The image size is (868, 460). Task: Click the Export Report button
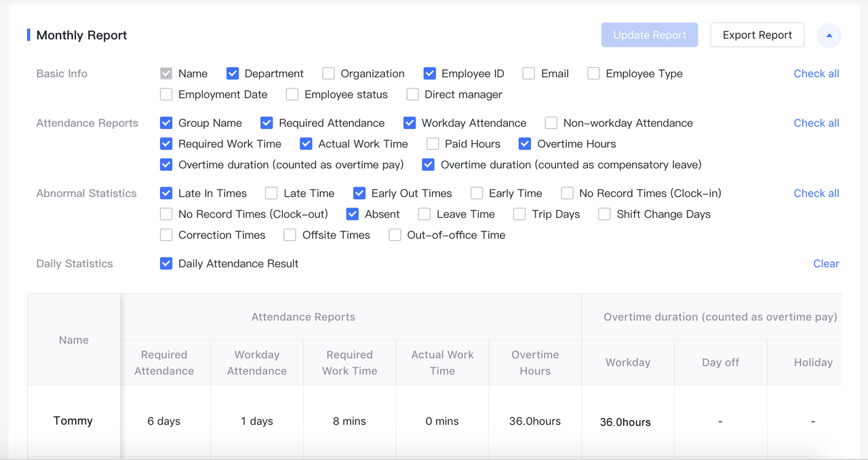pos(757,35)
